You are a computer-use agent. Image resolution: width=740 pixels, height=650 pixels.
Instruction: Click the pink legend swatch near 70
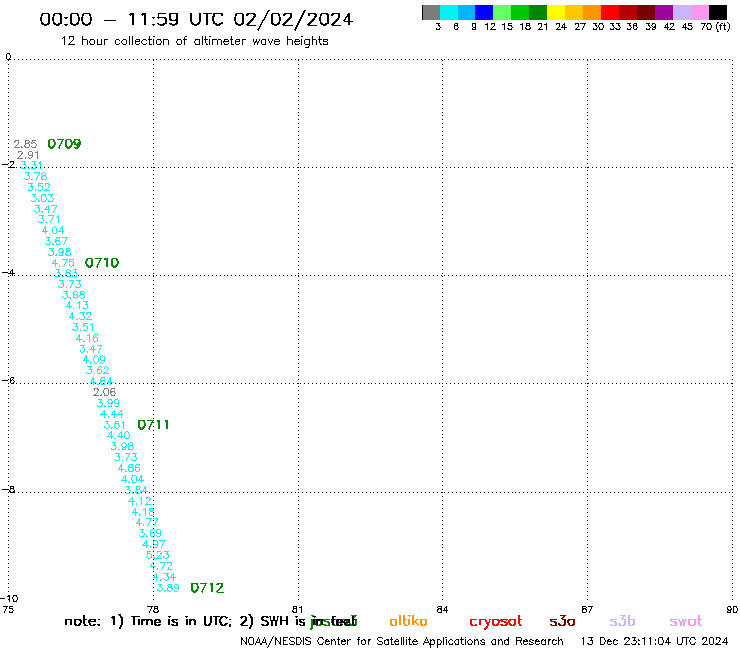coord(700,12)
